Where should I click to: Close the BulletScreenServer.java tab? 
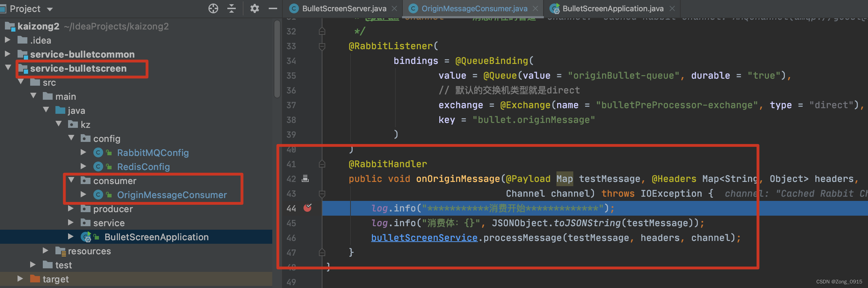click(x=394, y=8)
